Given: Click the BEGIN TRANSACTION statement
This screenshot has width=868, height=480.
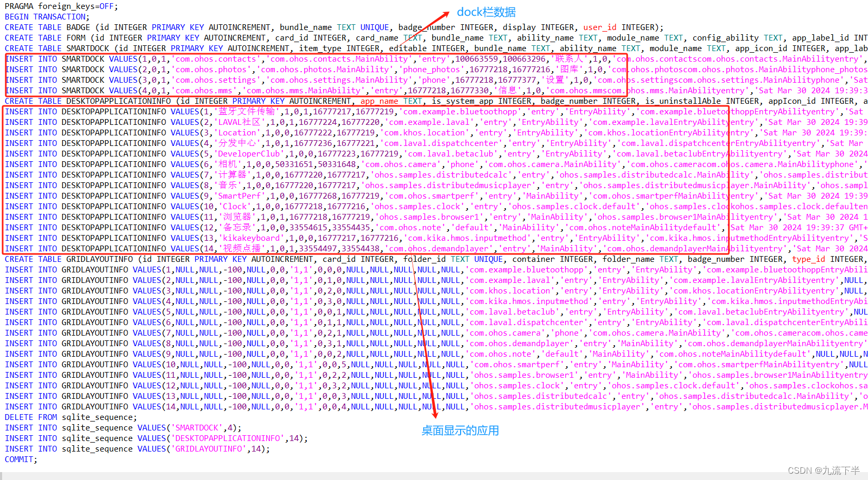Looking at the screenshot, I should 47,17.
